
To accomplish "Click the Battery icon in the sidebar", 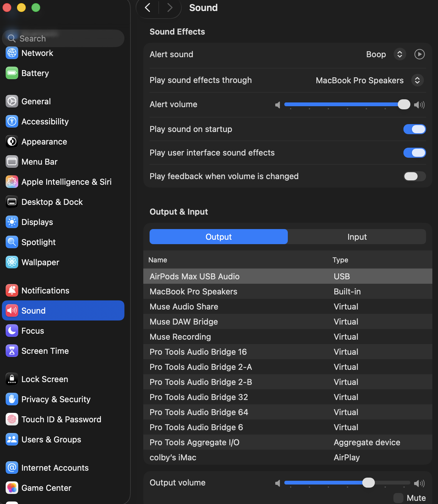I will click(x=12, y=73).
